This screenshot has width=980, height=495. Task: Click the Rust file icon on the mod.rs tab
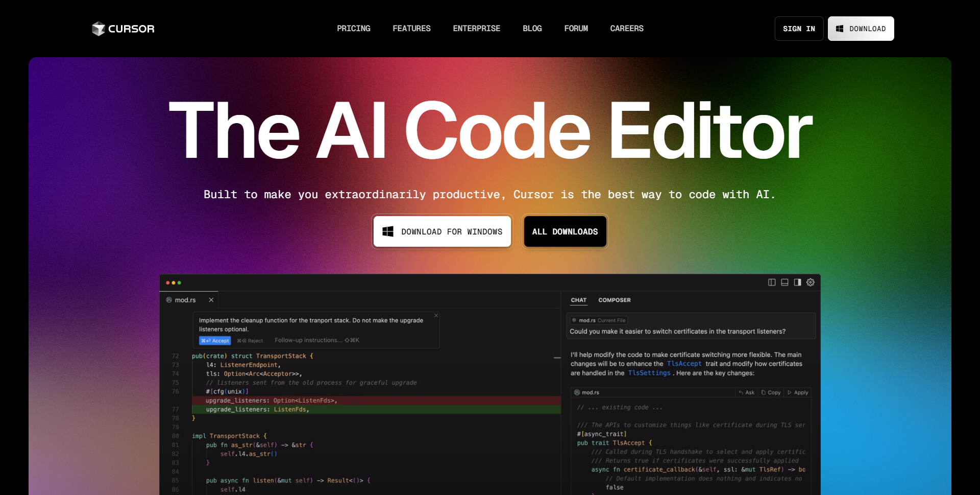pyautogui.click(x=169, y=300)
